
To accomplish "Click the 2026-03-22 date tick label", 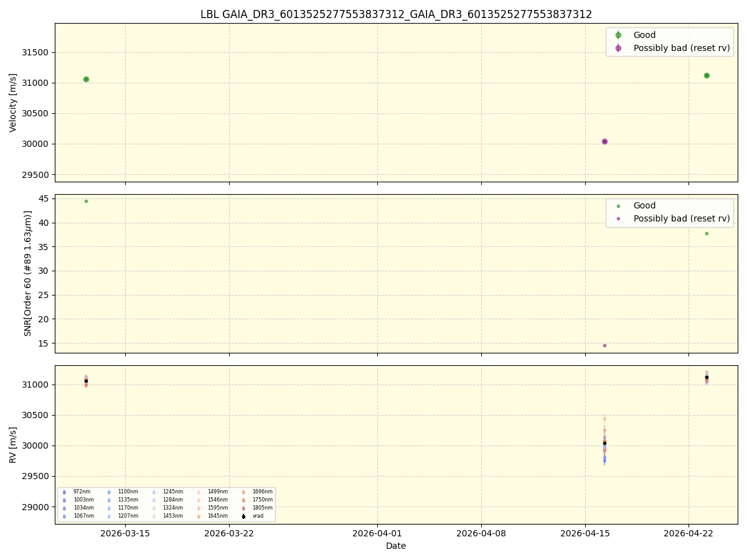I will (x=229, y=533).
